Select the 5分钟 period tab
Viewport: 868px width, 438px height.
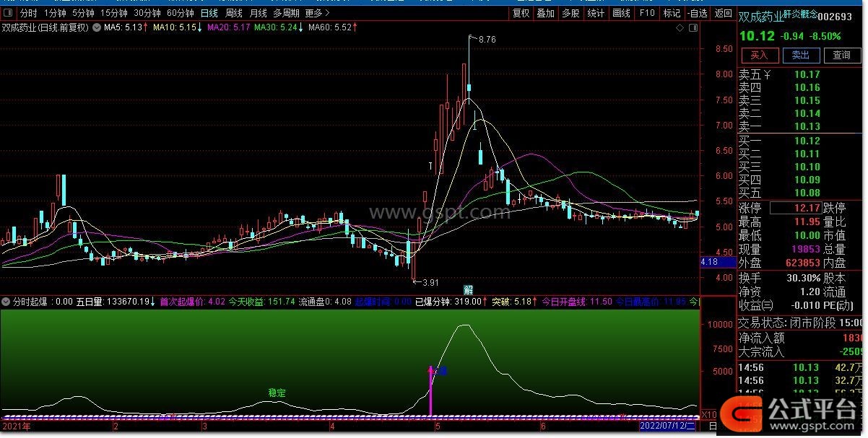coord(84,13)
